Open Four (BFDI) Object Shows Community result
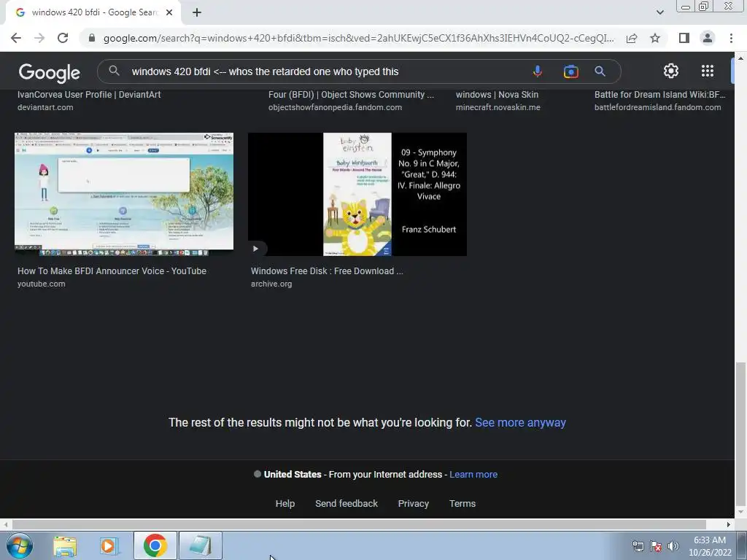 coord(351,95)
